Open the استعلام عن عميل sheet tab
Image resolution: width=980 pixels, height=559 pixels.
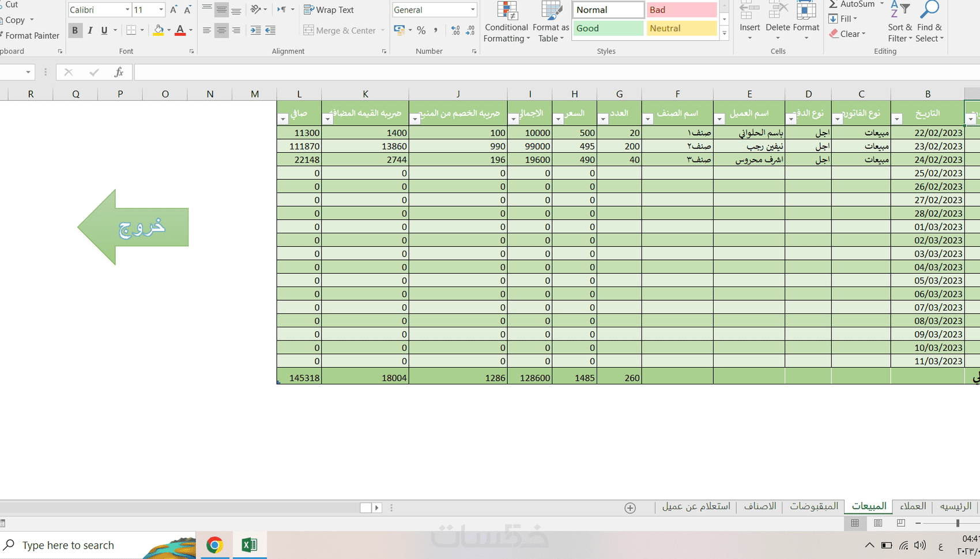[x=696, y=506]
